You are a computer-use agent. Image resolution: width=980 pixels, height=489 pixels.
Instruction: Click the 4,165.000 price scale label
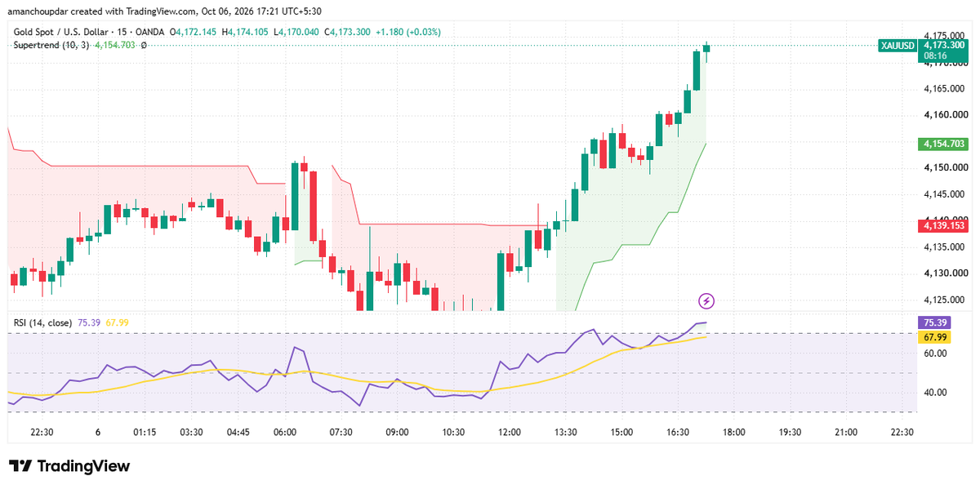click(945, 88)
